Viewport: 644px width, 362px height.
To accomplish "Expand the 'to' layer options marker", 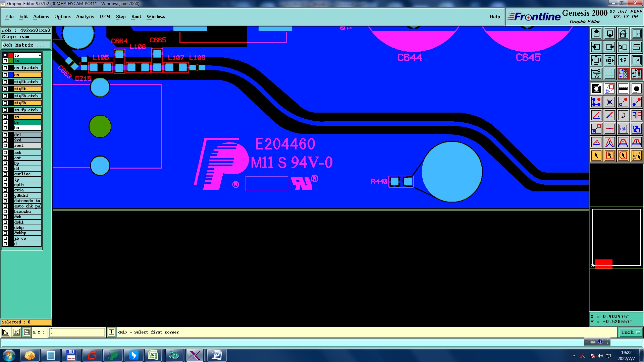I will click(x=40, y=55).
